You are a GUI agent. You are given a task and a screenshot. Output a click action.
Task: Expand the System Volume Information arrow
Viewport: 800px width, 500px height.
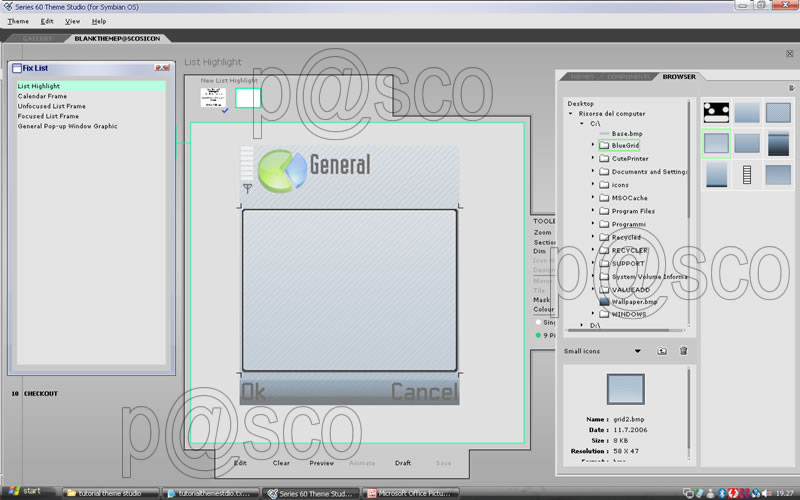tap(593, 276)
